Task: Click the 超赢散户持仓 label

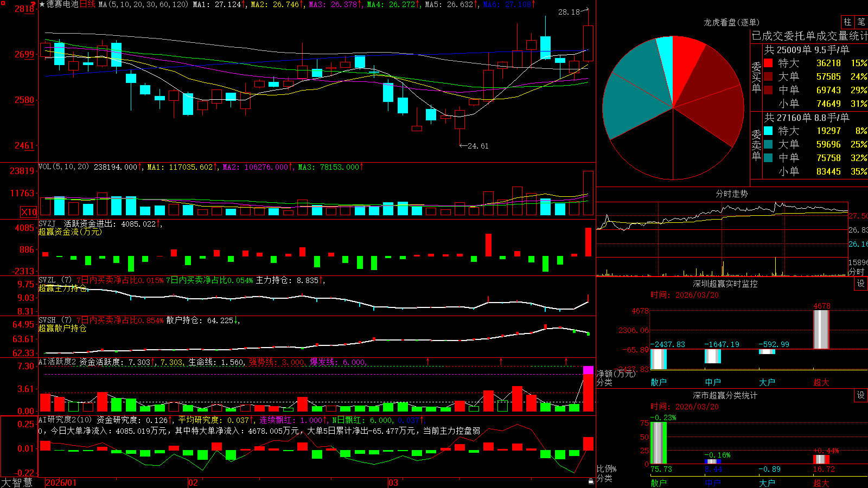Action: point(62,328)
